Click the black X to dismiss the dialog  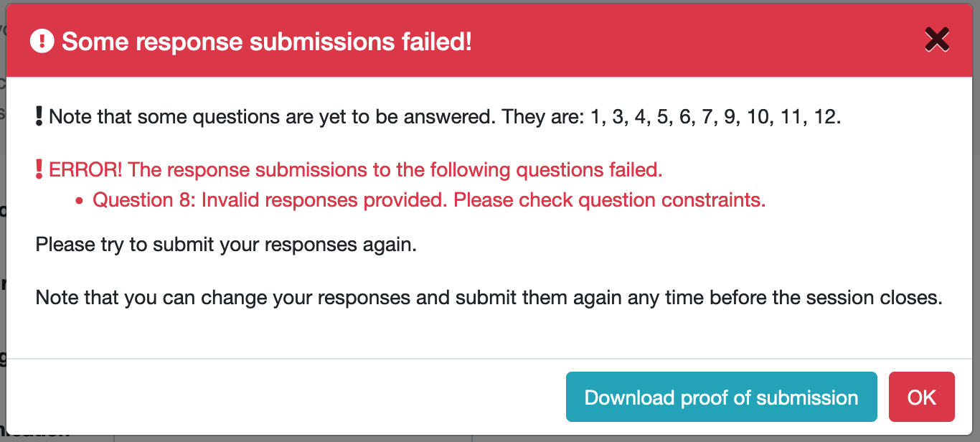[937, 39]
